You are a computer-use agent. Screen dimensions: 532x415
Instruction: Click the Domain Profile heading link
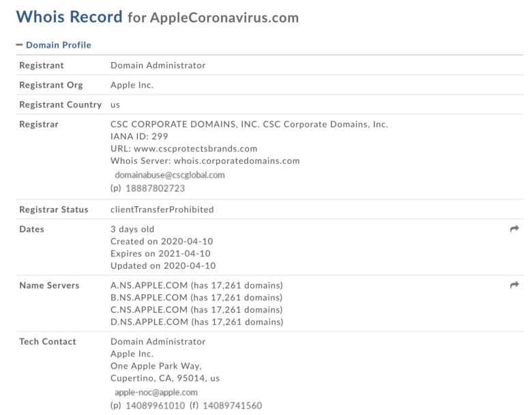pos(59,45)
